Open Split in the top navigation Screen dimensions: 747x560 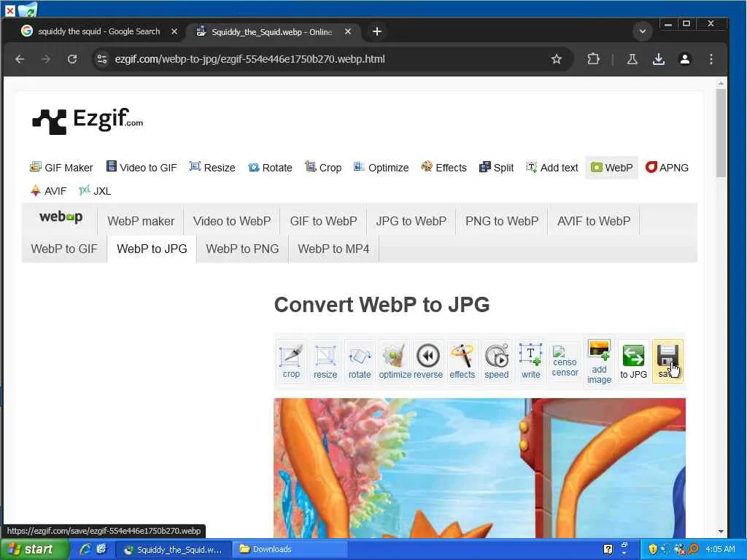click(x=496, y=168)
